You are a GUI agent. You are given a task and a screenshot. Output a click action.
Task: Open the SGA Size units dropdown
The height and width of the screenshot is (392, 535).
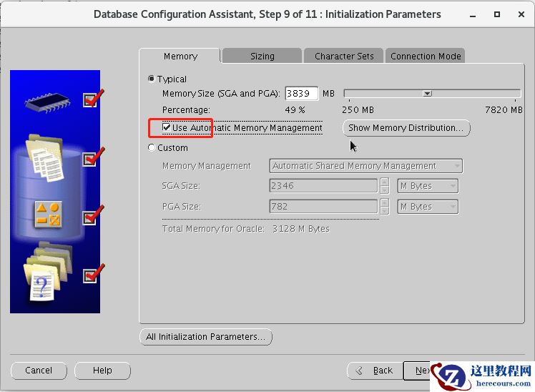(428, 186)
